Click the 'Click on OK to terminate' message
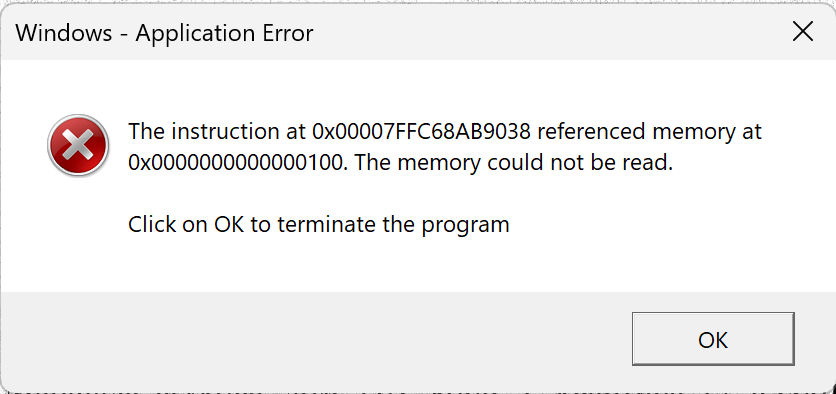Viewport: 836px width, 394px height. click(319, 224)
